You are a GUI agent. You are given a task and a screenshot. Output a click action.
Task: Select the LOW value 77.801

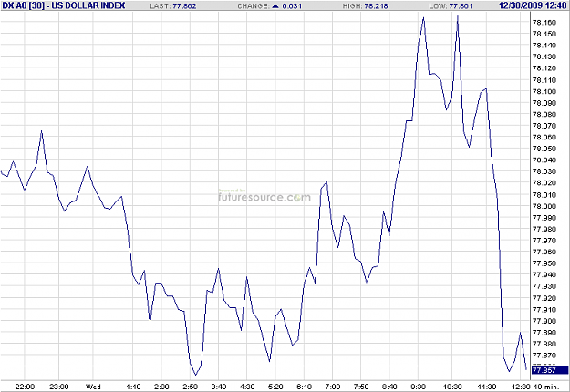click(461, 6)
